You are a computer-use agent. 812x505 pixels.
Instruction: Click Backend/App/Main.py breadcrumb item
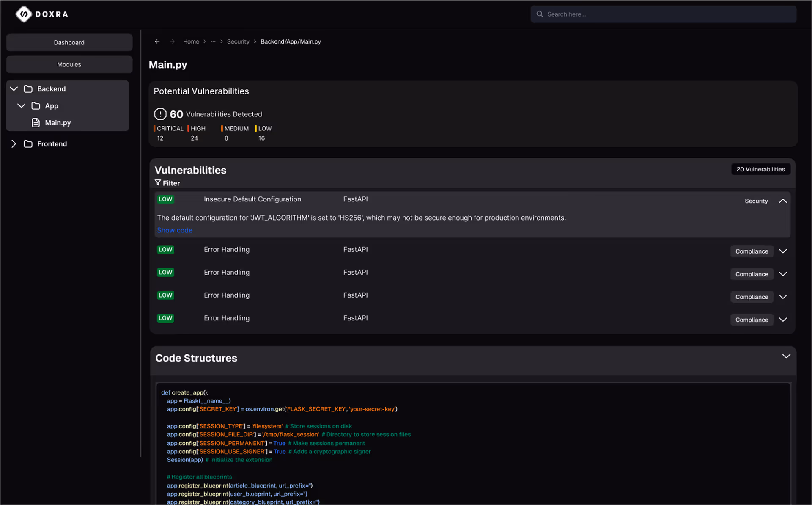coord(291,41)
